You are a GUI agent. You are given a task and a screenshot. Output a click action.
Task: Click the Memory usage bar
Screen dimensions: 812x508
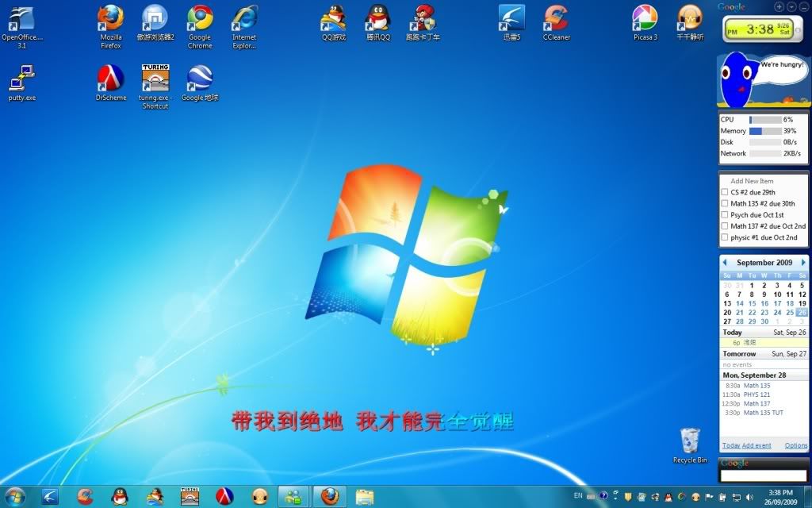pos(765,131)
